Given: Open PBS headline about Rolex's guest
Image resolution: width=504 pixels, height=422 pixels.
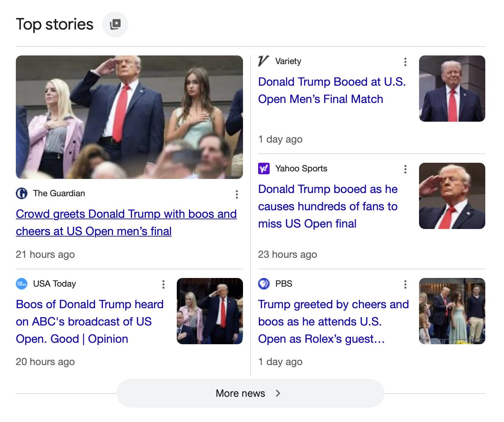Looking at the screenshot, I should [x=333, y=322].
